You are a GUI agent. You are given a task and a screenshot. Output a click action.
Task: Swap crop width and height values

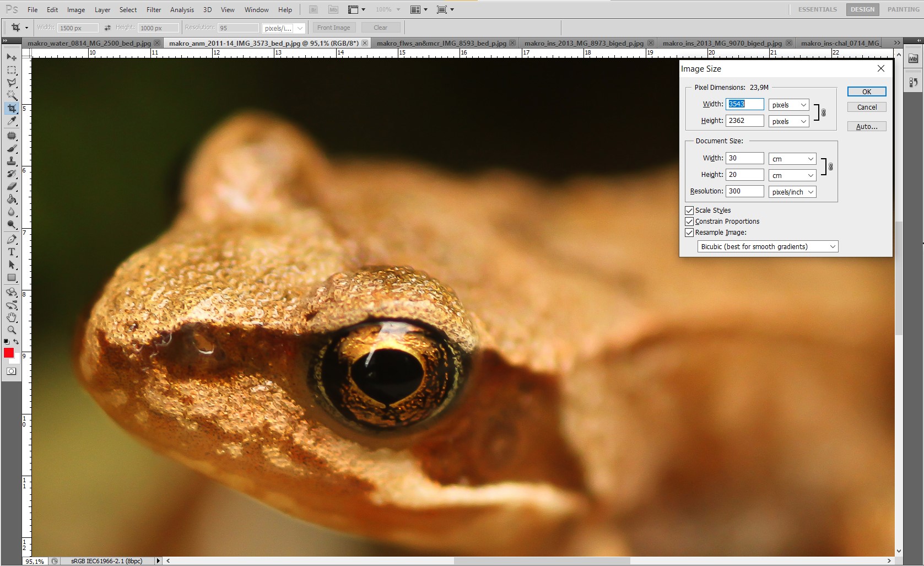(107, 28)
